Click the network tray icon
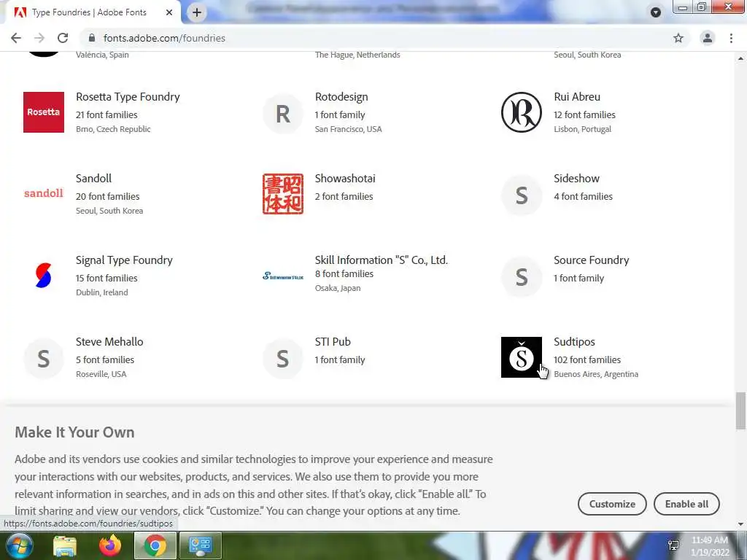747x560 pixels. click(x=673, y=545)
